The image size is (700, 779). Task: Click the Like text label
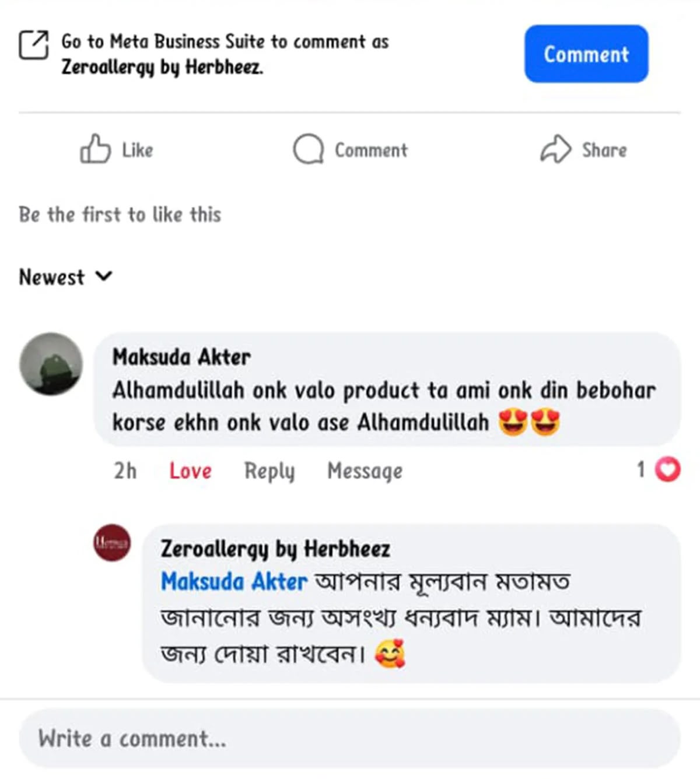pyautogui.click(x=138, y=150)
